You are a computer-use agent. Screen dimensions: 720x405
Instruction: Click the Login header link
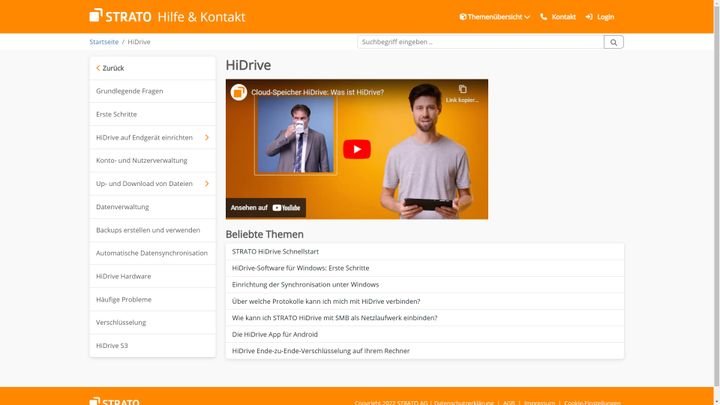tap(605, 17)
